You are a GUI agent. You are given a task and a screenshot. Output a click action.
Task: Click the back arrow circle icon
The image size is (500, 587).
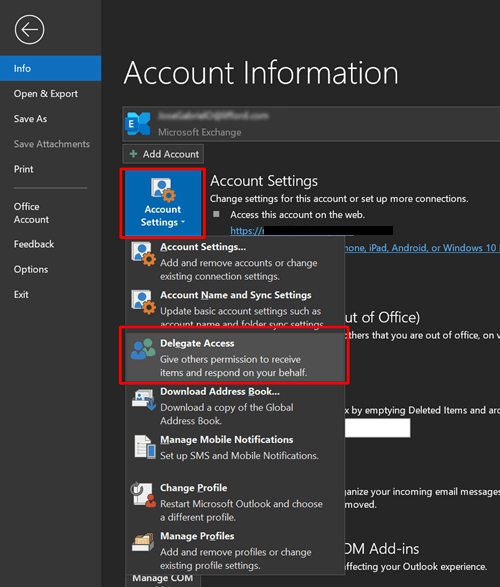point(29,30)
